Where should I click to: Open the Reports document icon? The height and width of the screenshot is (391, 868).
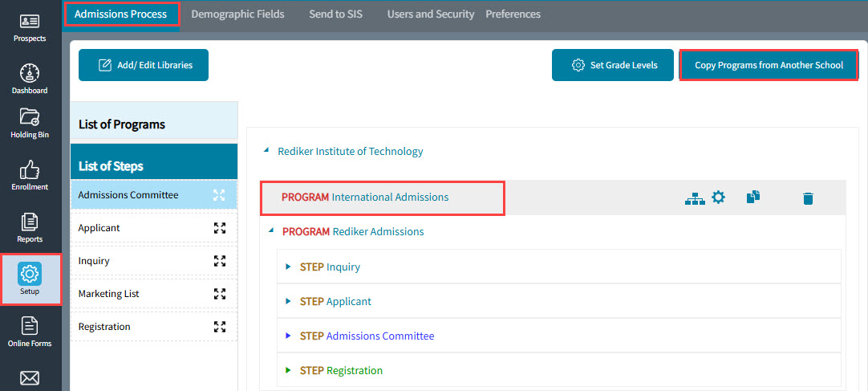point(30,222)
